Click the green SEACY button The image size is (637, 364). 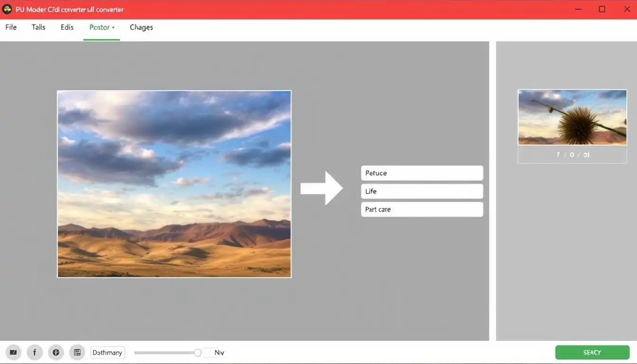592,353
